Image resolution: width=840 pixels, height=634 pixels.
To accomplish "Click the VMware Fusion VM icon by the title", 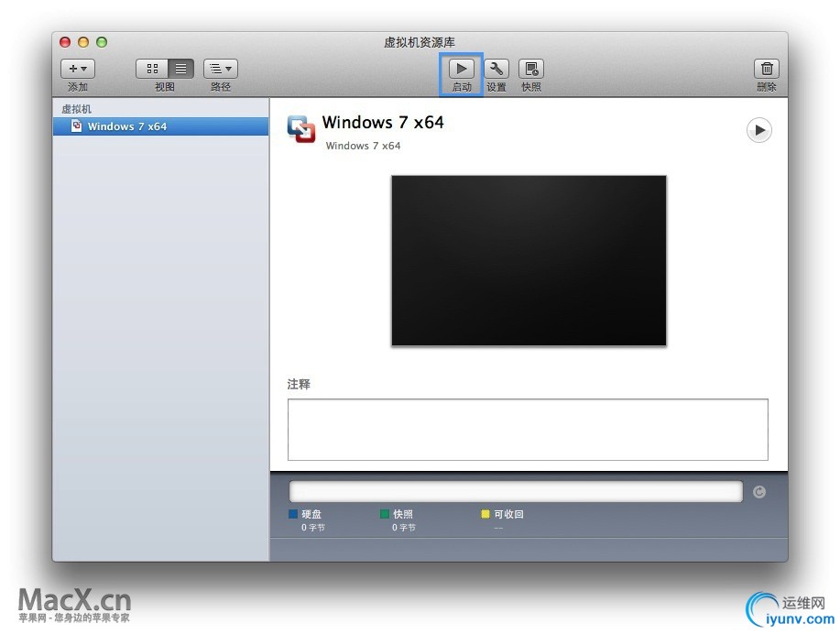I will [x=301, y=129].
